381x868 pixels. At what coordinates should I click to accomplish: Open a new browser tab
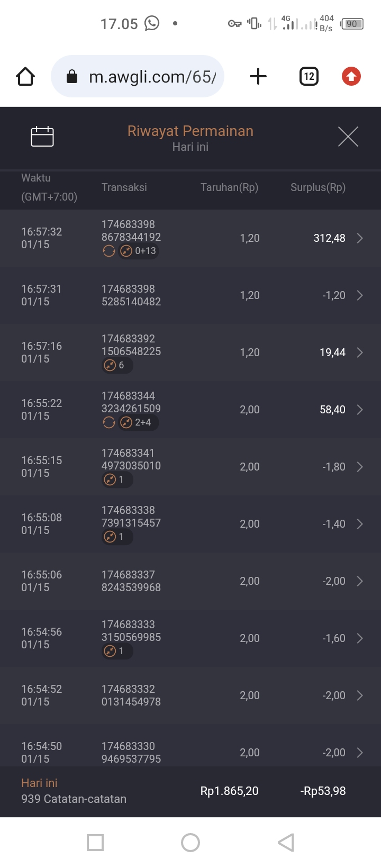point(258,77)
